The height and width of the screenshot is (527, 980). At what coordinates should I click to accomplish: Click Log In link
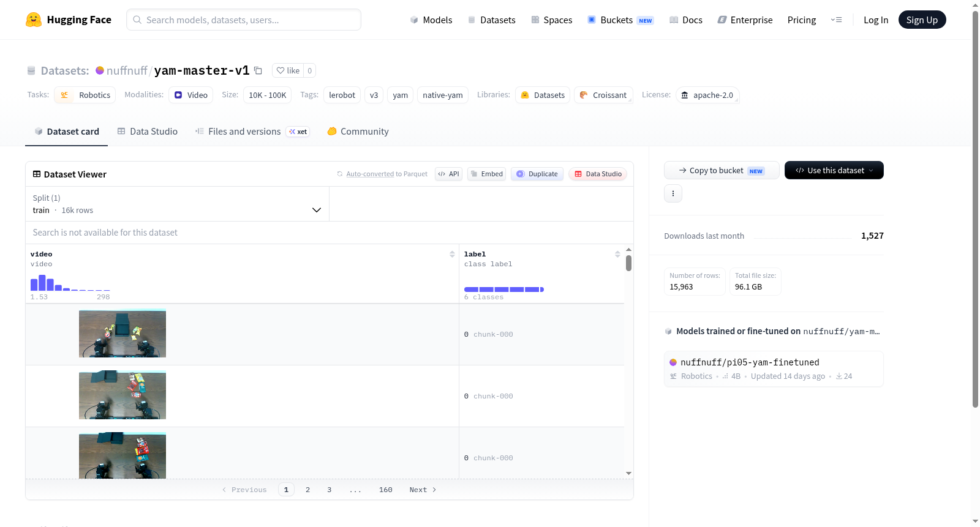point(876,20)
